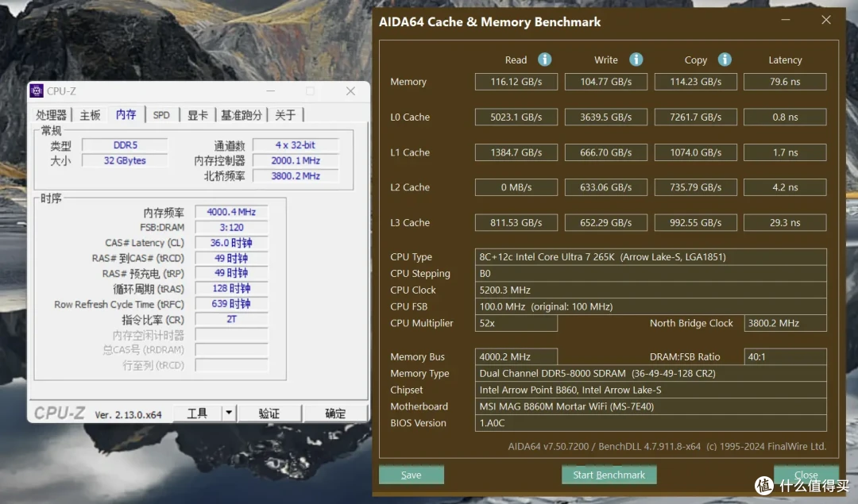Viewport: 858px width, 504px height.
Task: Click the CPU Type field in AIDA64
Action: coord(651,257)
